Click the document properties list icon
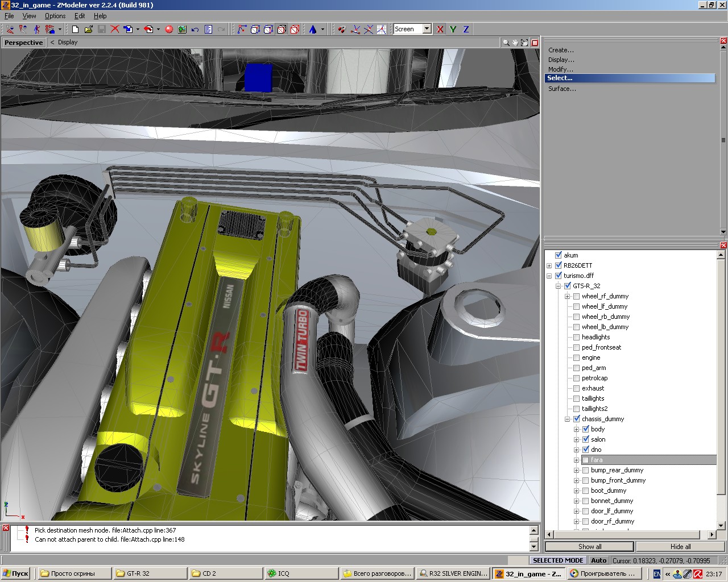728x582 pixels. (208, 29)
